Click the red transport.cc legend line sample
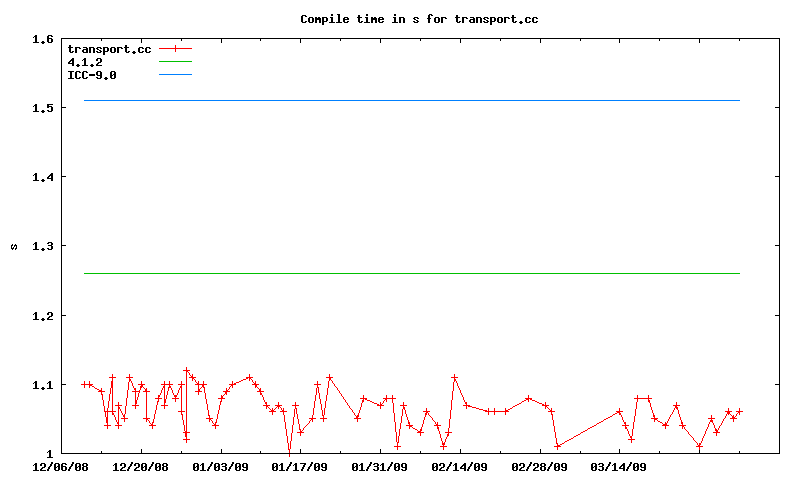This screenshot has height=480, width=800. (x=175, y=48)
